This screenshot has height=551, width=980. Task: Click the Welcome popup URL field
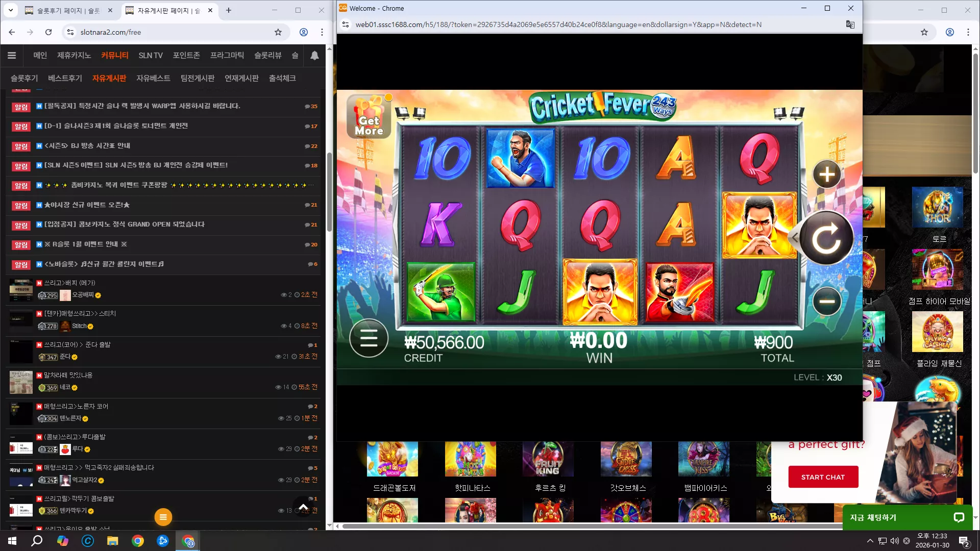(x=558, y=24)
